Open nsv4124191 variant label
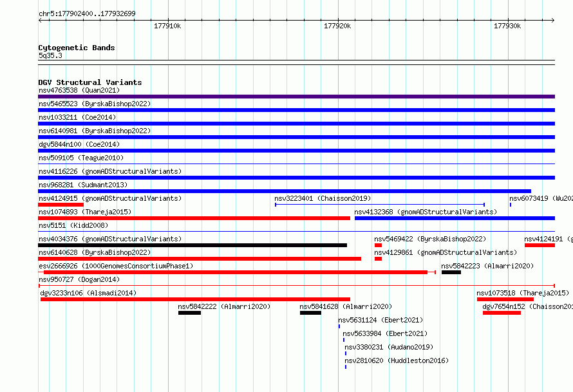 tap(548, 239)
